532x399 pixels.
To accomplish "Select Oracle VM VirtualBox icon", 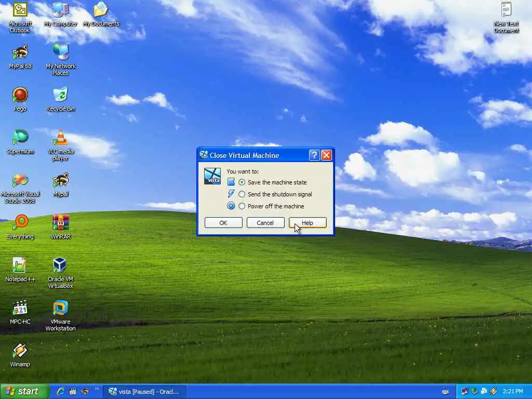I will coord(60,273).
